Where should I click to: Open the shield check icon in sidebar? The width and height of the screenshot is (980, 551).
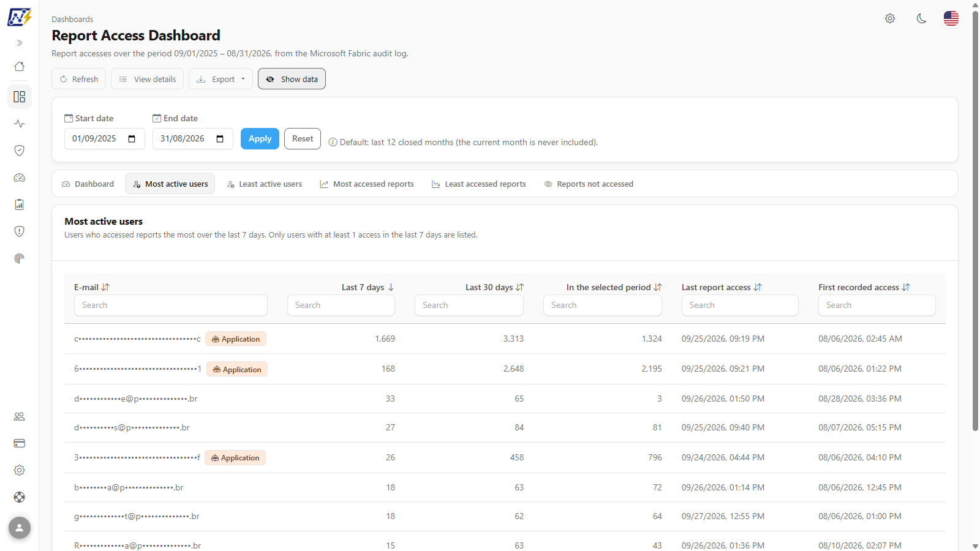tap(20, 151)
